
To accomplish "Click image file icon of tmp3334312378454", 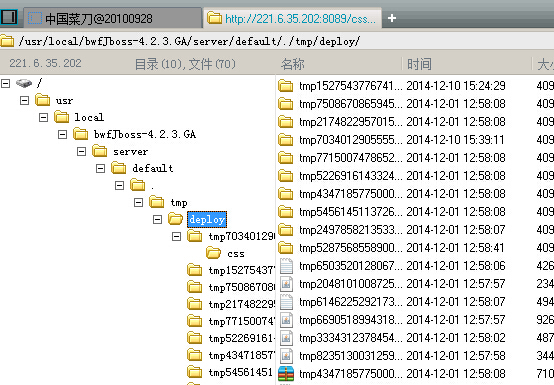I will [286, 338].
